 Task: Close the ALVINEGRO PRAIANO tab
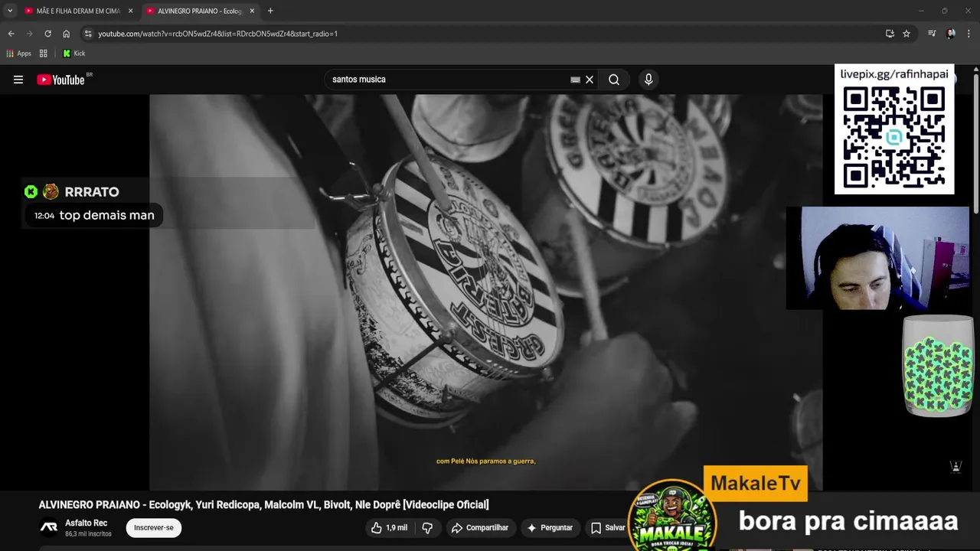coord(252,11)
